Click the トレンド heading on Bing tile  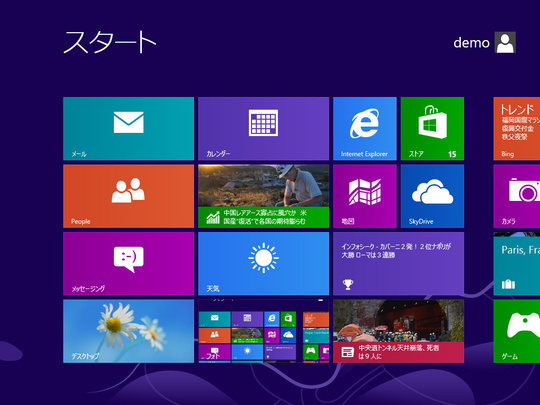pyautogui.click(x=517, y=109)
